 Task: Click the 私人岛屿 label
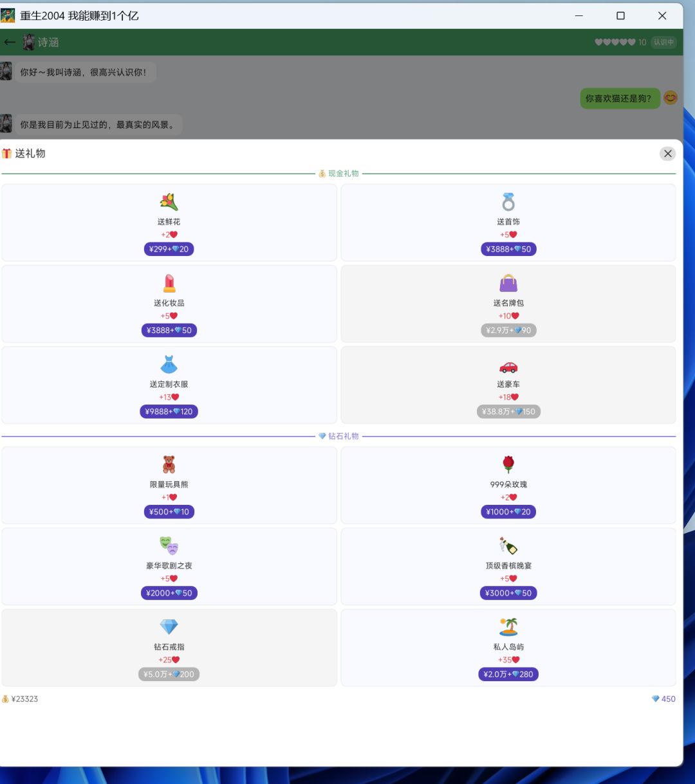(x=508, y=646)
